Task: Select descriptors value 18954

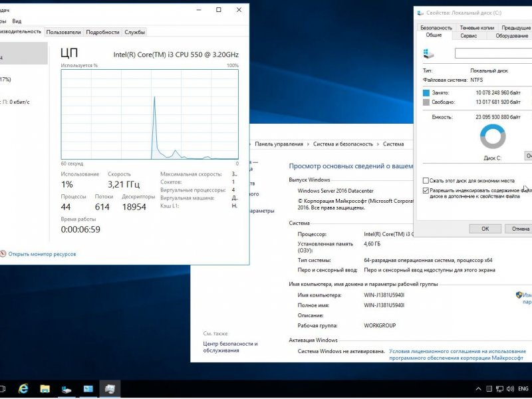Action: [x=134, y=207]
